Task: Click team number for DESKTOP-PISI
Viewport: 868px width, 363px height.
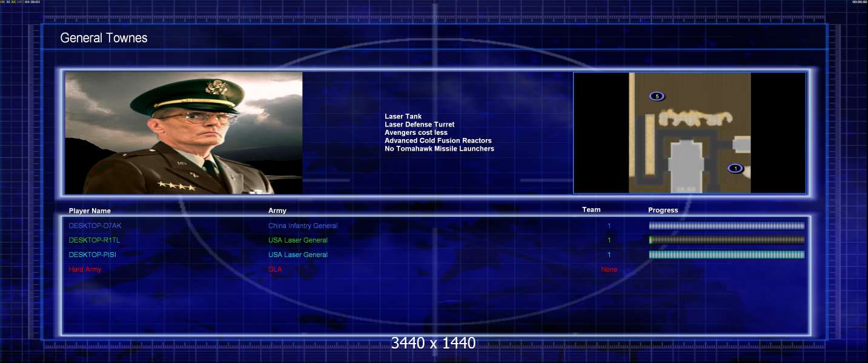Action: 609,255
